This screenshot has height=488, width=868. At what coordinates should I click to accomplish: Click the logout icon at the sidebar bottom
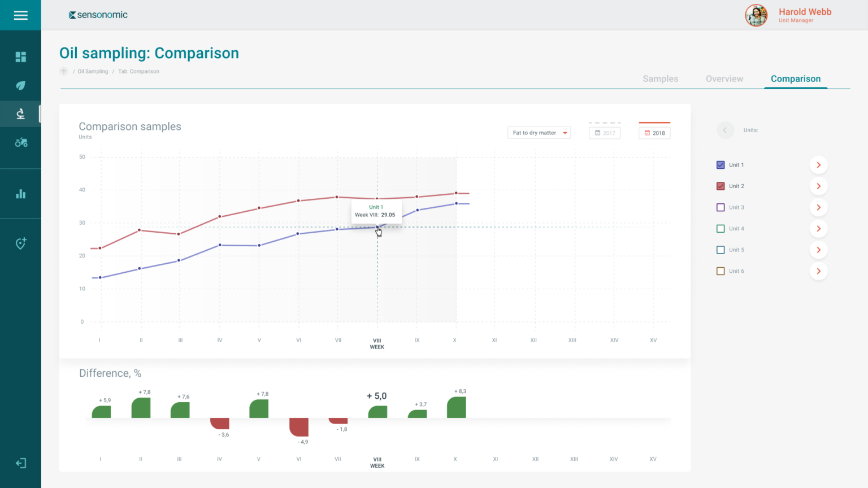[x=20, y=463]
